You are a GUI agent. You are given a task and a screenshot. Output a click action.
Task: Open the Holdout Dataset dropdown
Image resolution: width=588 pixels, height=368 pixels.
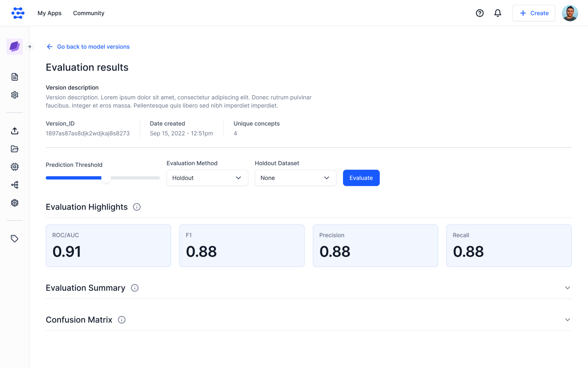295,178
